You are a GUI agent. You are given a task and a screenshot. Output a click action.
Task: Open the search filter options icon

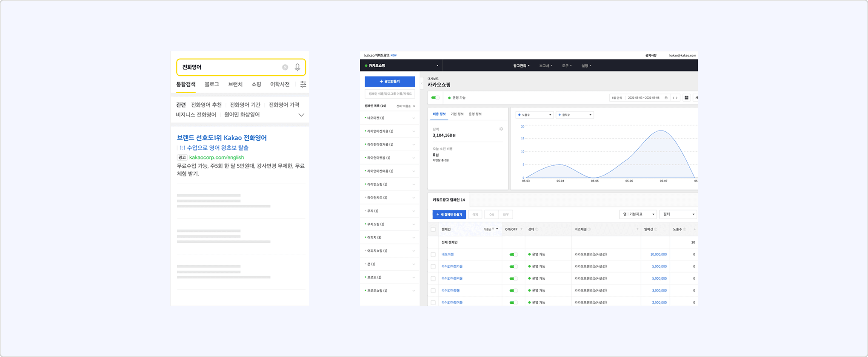click(x=303, y=84)
